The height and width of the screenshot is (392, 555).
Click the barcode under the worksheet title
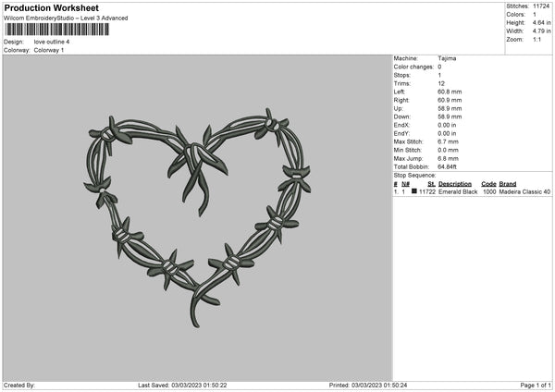pos(55,30)
